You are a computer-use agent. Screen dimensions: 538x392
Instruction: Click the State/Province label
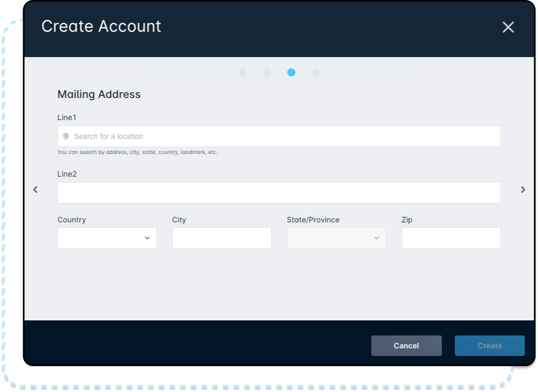313,220
